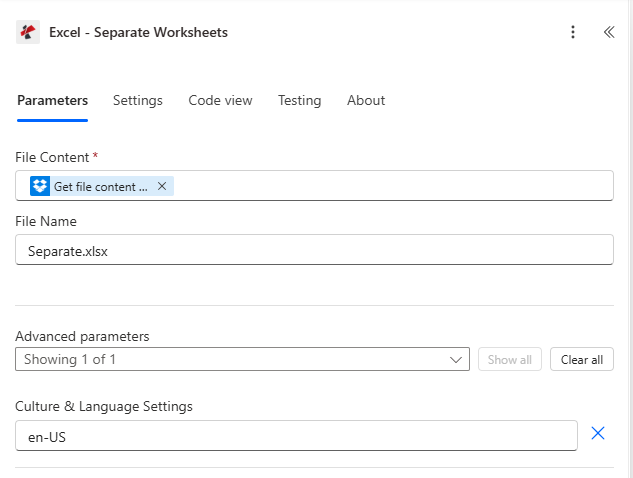The image size is (633, 478).
Task: Open the Testing tab
Action: pos(300,101)
